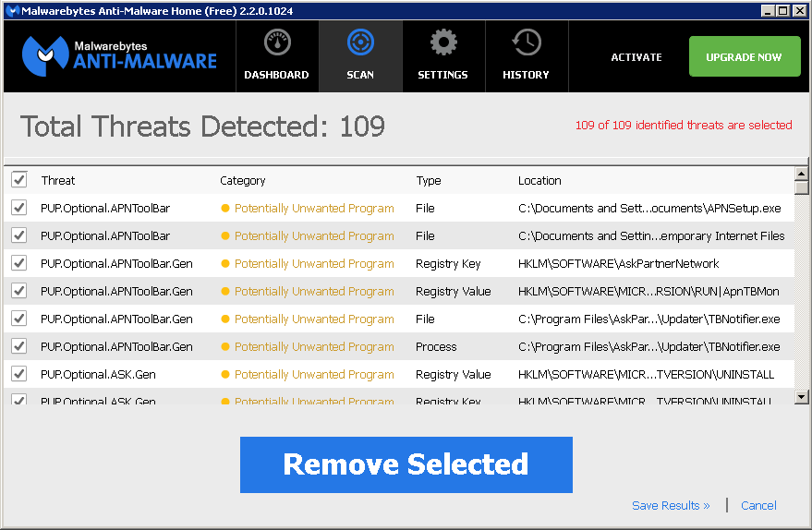The image size is (812, 530).
Task: Sort by the Category column header
Action: (242, 181)
